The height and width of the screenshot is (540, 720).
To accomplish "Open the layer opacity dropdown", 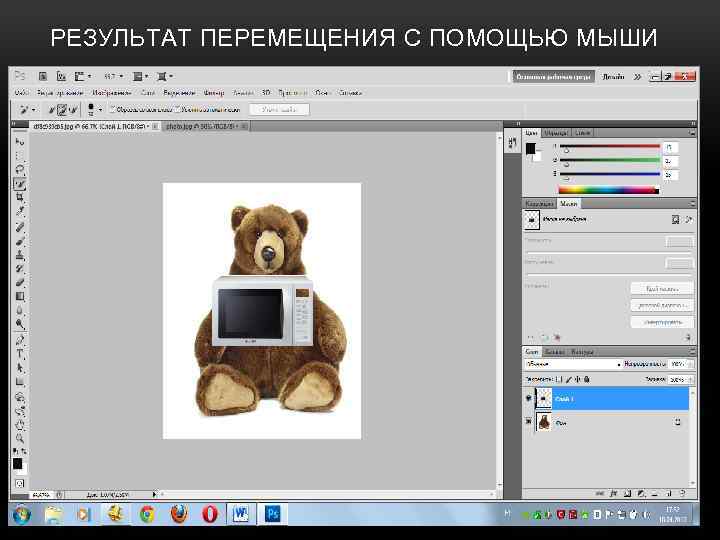I will click(690, 364).
